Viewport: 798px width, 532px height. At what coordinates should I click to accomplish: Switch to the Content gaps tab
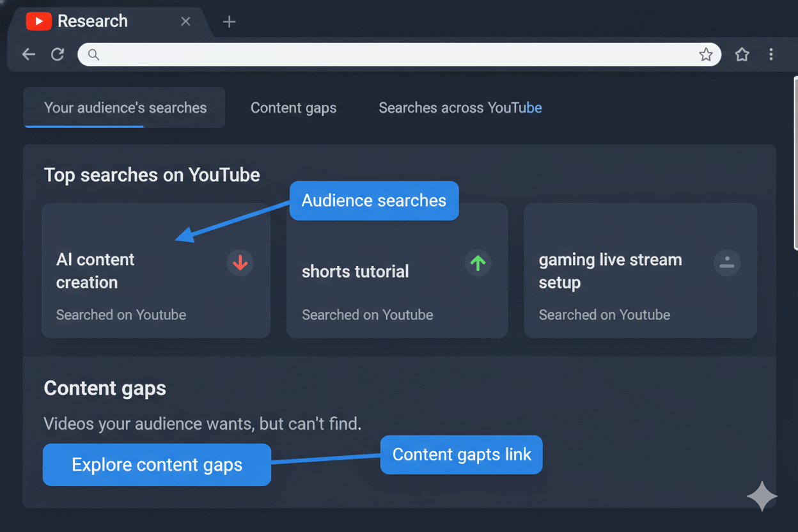[x=293, y=107]
